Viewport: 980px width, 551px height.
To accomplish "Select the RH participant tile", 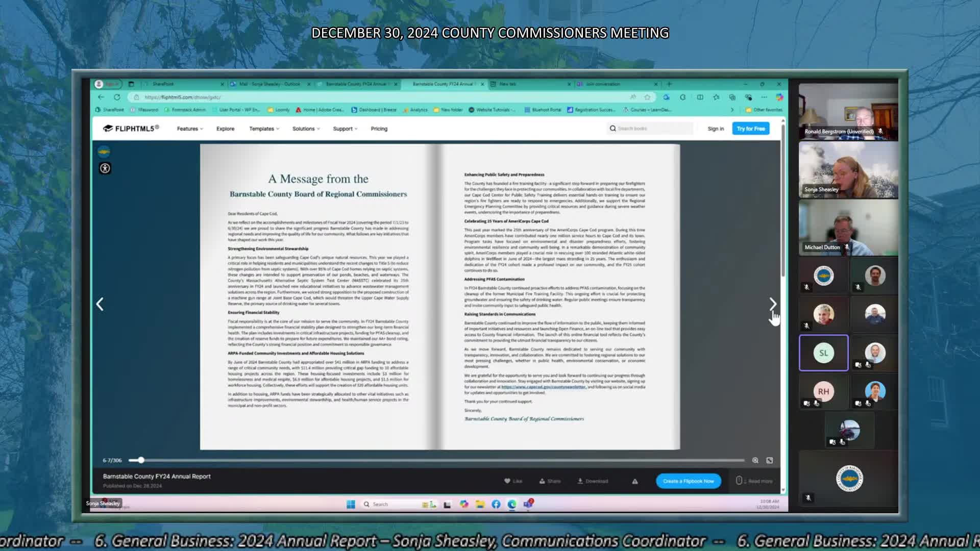I will 823,392.
